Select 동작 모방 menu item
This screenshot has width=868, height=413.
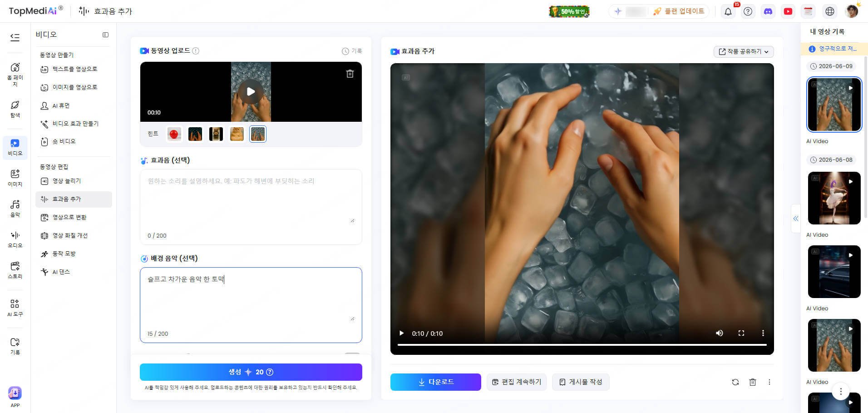74,254
